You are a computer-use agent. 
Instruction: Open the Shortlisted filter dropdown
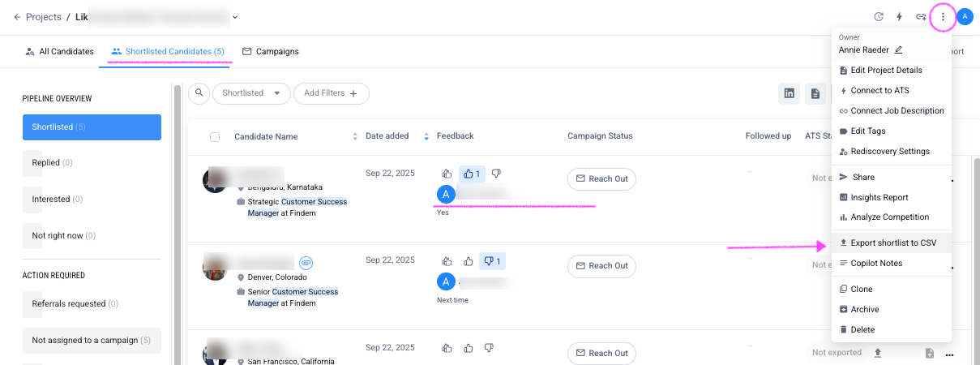[x=251, y=93]
